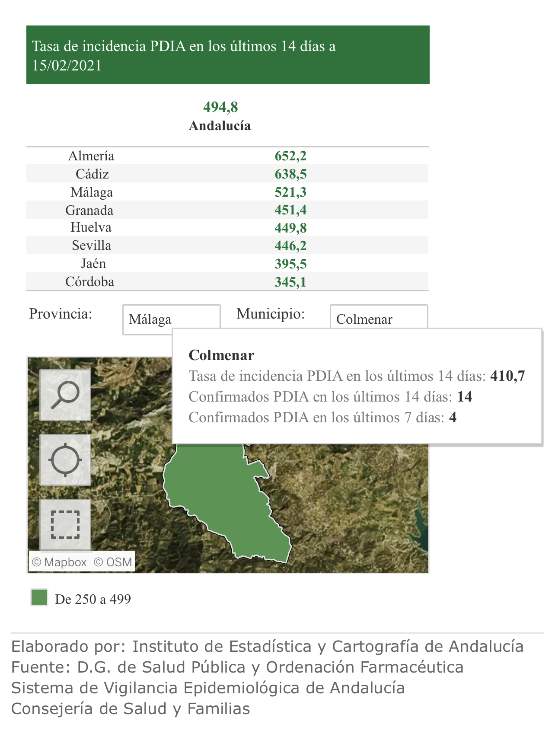
Task: Click the 652,2 incidence value
Action: click(x=290, y=156)
